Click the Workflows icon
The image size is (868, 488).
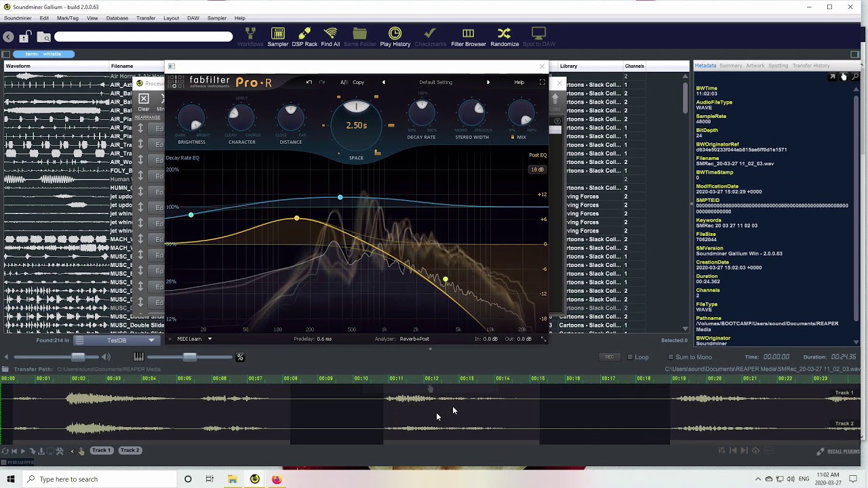[x=250, y=37]
